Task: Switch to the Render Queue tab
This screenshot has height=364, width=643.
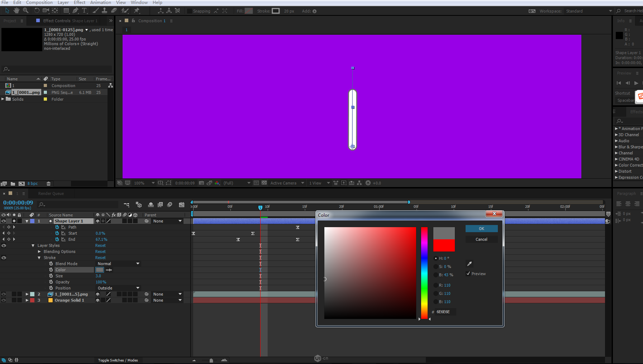Action: point(51,193)
